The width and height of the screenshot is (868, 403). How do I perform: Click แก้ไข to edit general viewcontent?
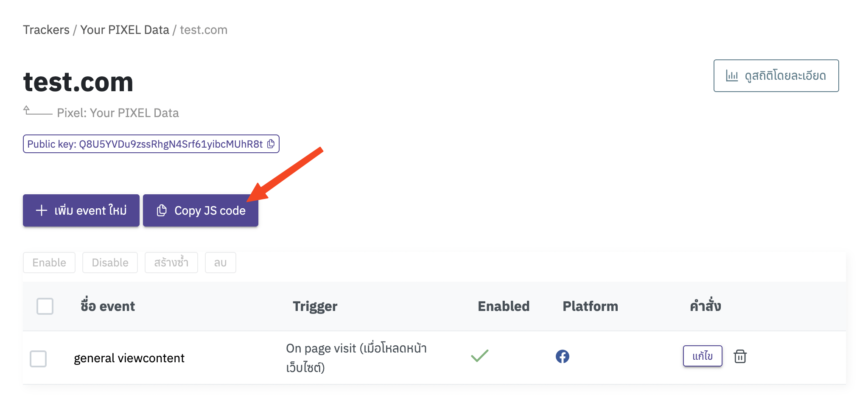(x=702, y=356)
